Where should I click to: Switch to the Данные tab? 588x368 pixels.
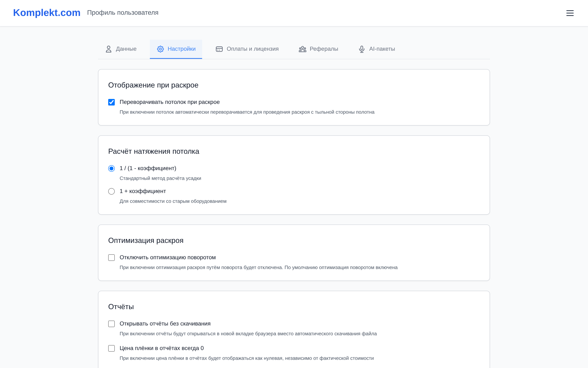coord(121,49)
